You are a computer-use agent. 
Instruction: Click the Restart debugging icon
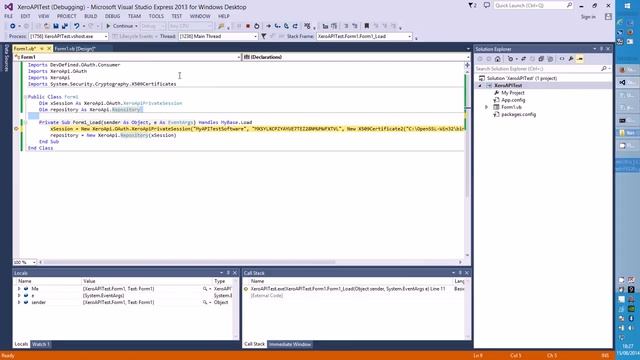tap(257, 26)
